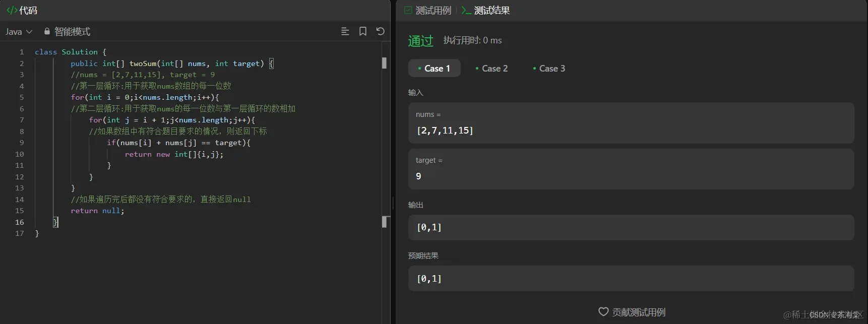The width and height of the screenshot is (868, 324).
Task: Click the bookmark icon in editor toolbar
Action: (x=362, y=31)
